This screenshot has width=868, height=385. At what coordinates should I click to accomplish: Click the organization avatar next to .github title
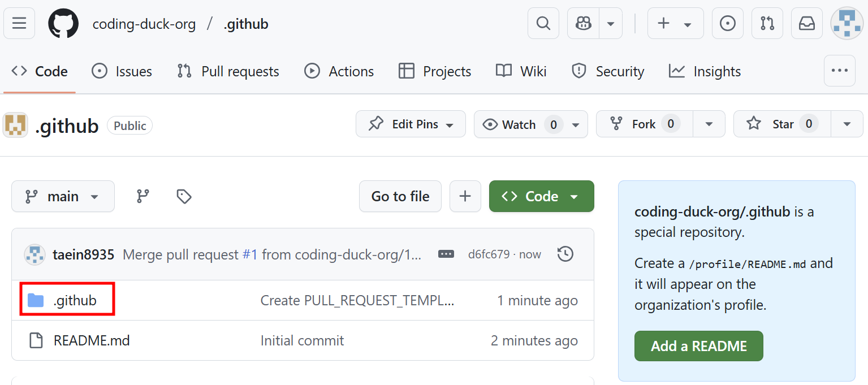(15, 125)
